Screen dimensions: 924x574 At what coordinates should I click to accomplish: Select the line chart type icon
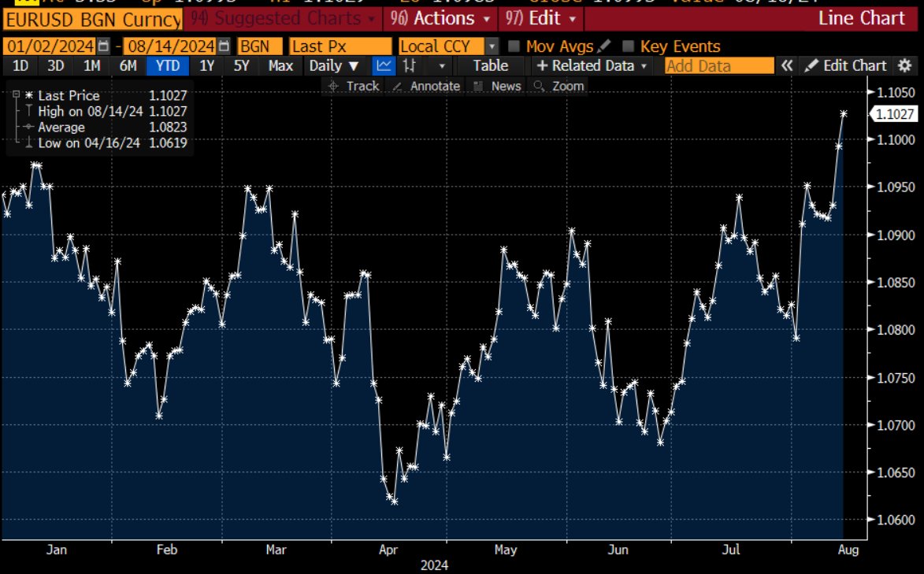coord(384,66)
